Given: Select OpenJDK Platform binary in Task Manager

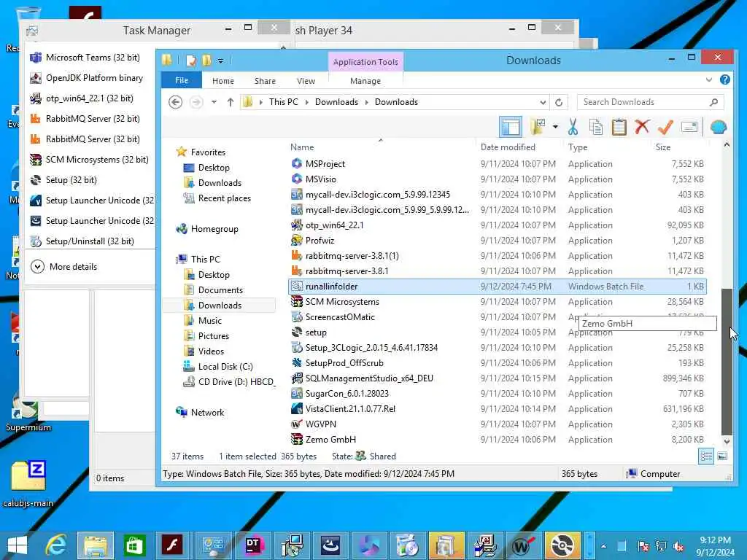Looking at the screenshot, I should pyautogui.click(x=88, y=78).
